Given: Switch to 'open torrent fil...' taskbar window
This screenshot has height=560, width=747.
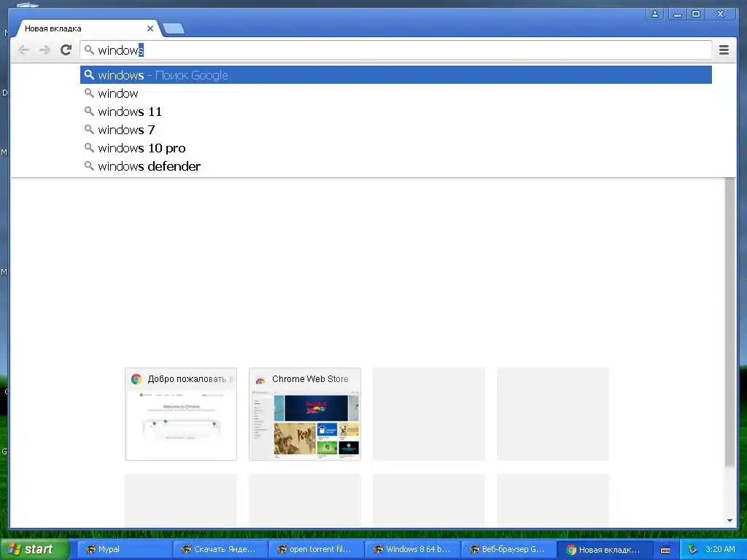Looking at the screenshot, I should [316, 549].
